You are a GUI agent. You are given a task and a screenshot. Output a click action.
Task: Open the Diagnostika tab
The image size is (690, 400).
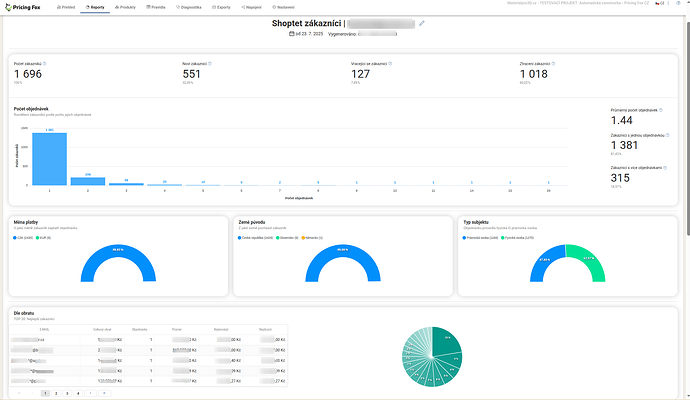[192, 6]
